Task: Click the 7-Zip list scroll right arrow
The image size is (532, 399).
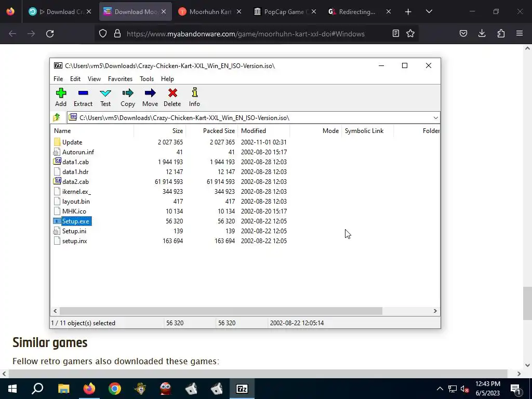Action: click(435, 311)
